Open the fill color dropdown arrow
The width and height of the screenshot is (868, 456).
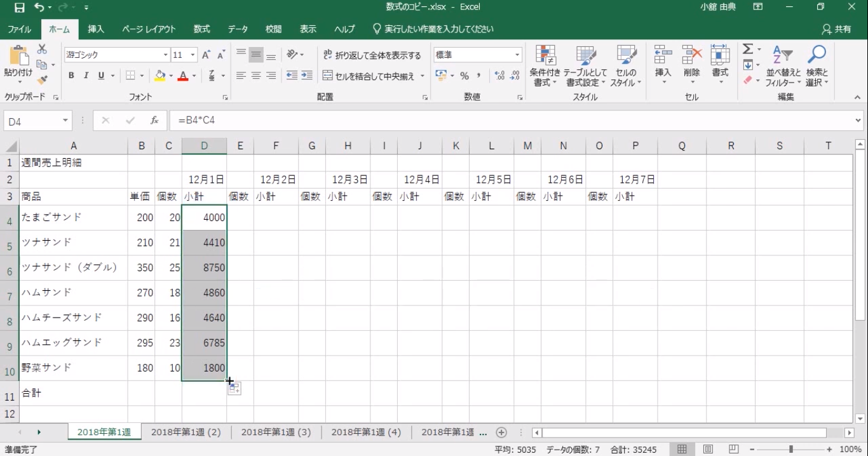[x=171, y=76]
